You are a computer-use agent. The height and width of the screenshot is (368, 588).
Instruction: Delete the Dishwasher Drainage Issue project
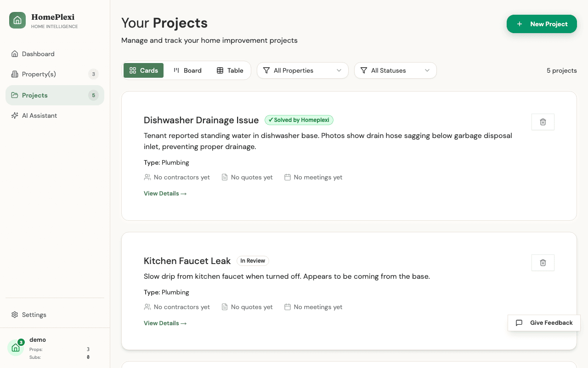click(543, 122)
